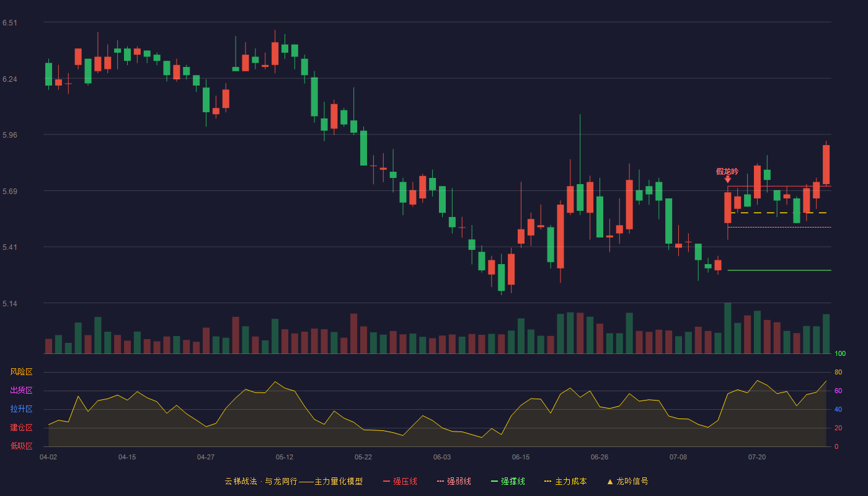The image size is (868, 496).
Task: Click the 04-27 date label
Action: (x=206, y=457)
